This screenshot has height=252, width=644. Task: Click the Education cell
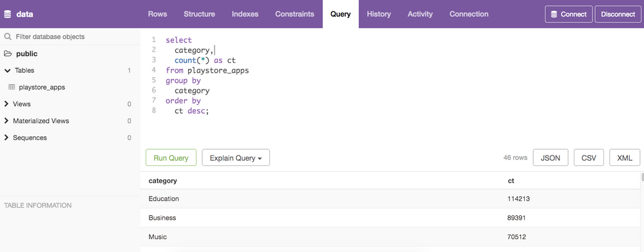pyautogui.click(x=164, y=199)
